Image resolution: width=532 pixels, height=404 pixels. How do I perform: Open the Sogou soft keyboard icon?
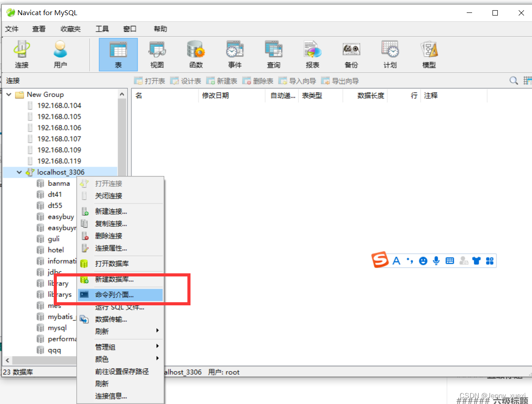(450, 261)
